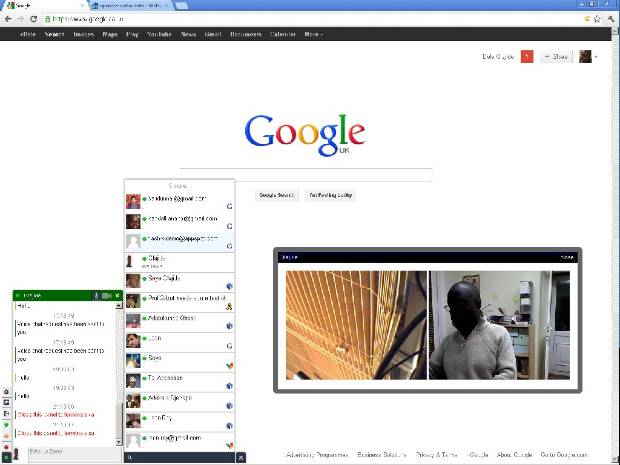Screen dimensions: 620x465
Task: Open News in the Google top bar
Action: [188, 34]
